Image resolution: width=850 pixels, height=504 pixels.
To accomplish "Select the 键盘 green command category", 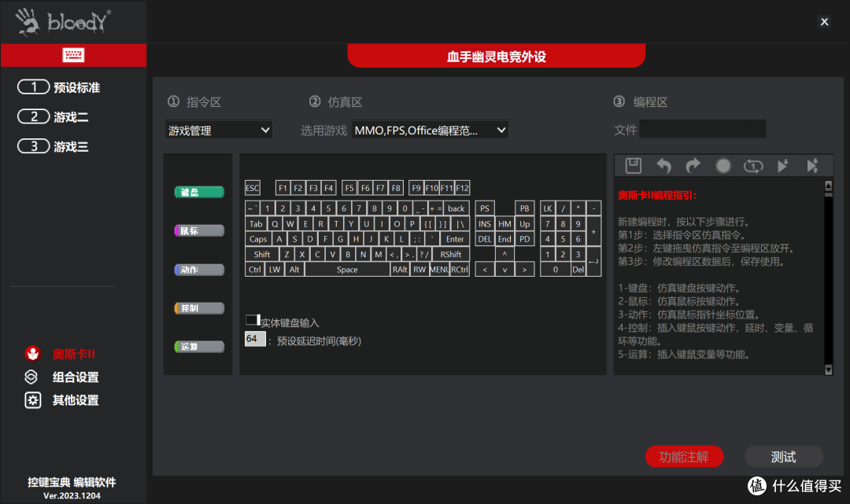I will (199, 192).
